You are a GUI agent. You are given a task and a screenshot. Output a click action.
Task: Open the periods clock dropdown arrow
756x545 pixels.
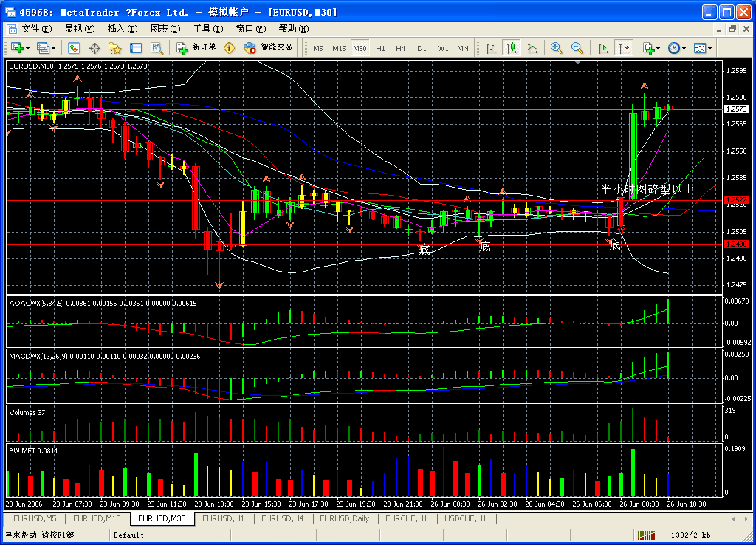[684, 48]
